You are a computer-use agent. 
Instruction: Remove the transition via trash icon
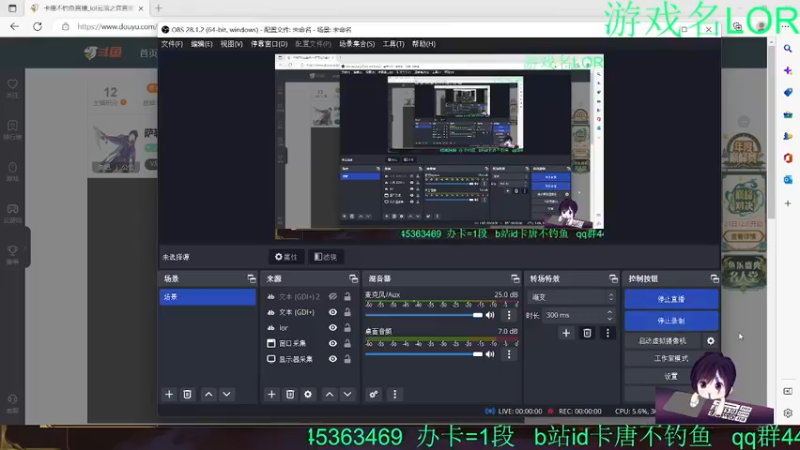[x=587, y=333]
